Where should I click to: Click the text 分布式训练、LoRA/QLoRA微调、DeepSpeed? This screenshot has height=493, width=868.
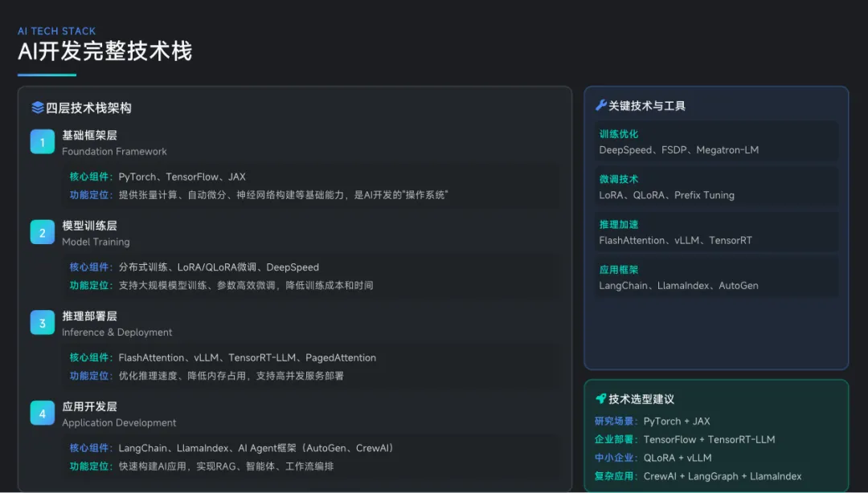219,267
